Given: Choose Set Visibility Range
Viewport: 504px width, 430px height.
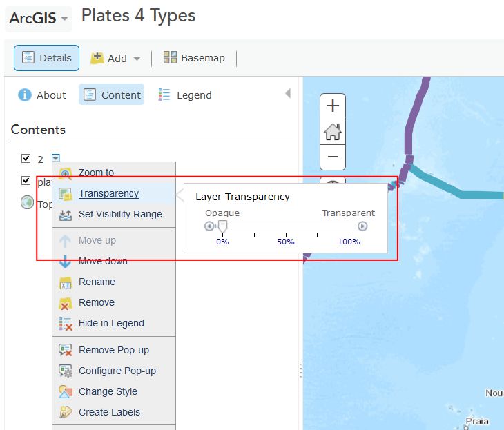Looking at the screenshot, I should (114, 214).
